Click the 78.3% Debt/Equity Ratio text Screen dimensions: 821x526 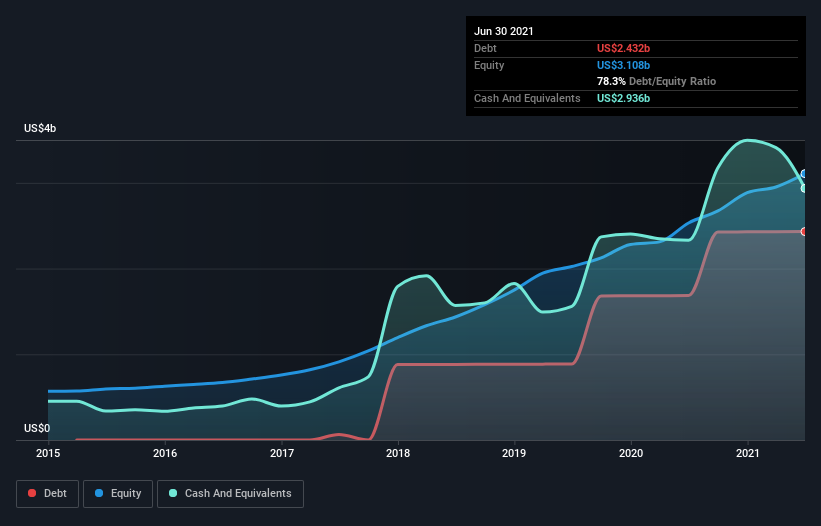[657, 81]
